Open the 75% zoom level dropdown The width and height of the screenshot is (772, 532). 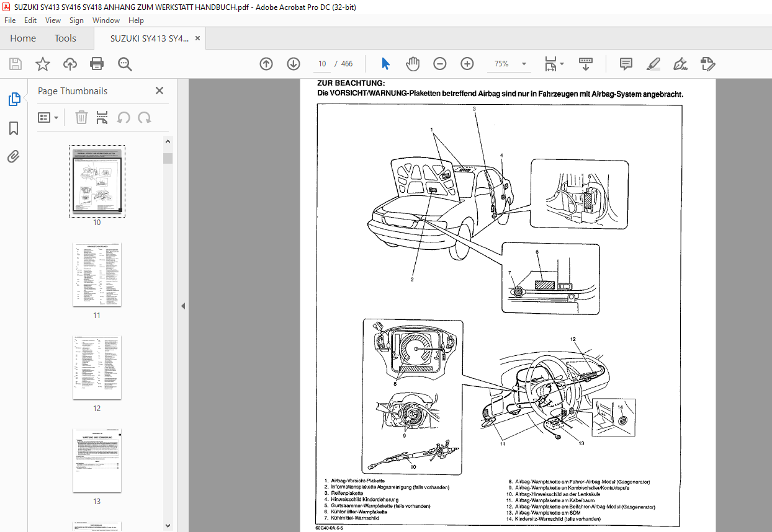pyautogui.click(x=524, y=64)
